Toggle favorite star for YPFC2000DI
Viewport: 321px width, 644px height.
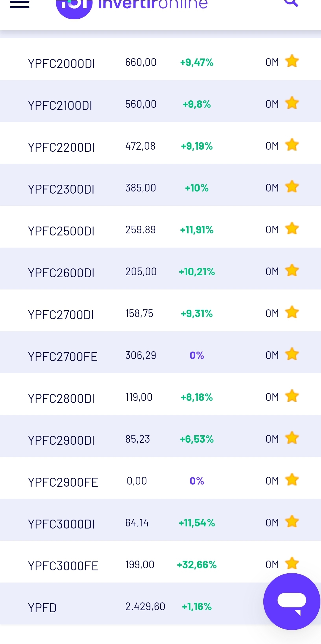[292, 61]
